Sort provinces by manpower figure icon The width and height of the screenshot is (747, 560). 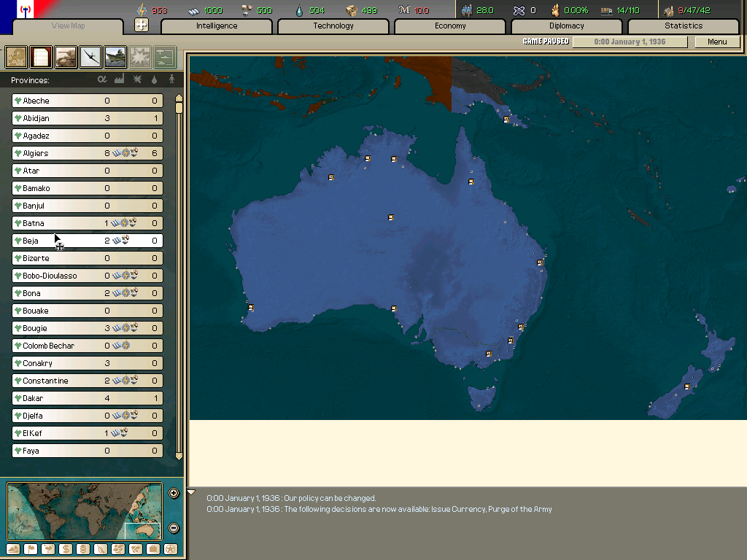[172, 79]
